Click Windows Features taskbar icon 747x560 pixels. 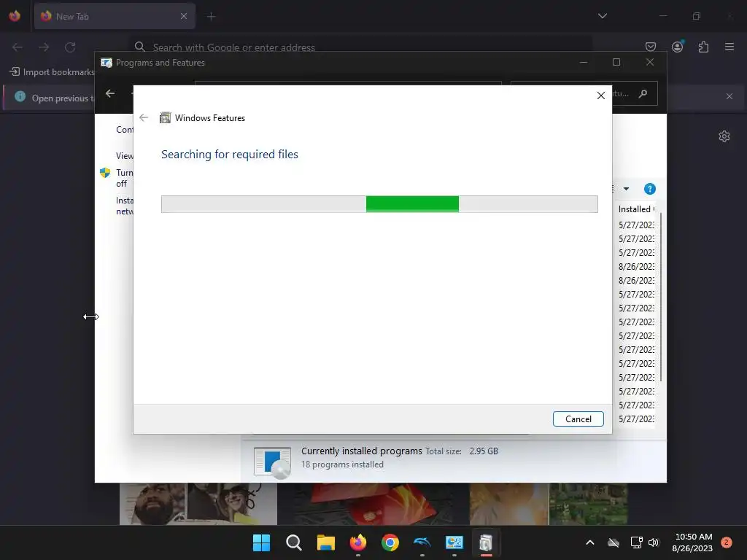[486, 542]
